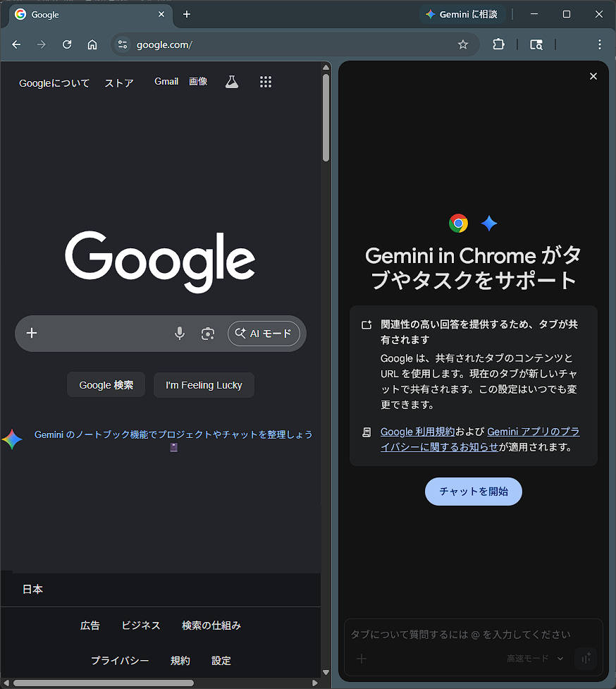
Task: Click the browser forward arrow
Action: coord(42,44)
